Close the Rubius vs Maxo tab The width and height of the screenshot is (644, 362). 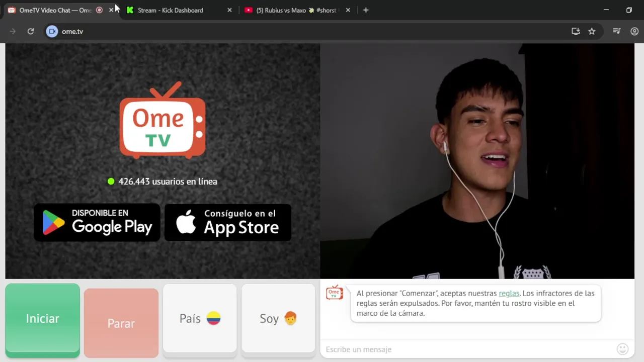[348, 10]
